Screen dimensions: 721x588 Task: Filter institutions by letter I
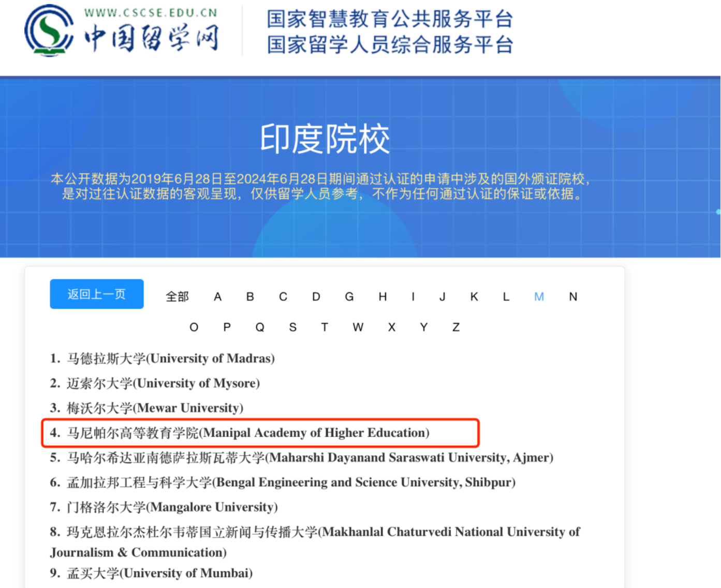[413, 297]
